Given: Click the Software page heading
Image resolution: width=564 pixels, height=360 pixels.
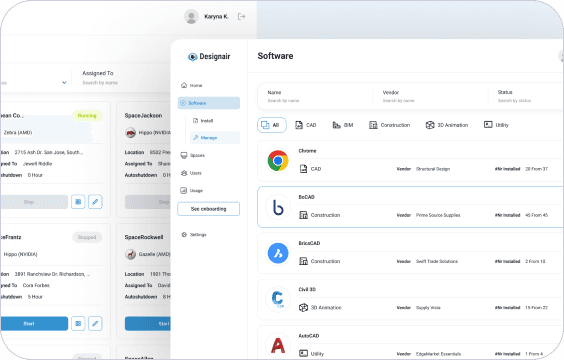Looking at the screenshot, I should 275,56.
